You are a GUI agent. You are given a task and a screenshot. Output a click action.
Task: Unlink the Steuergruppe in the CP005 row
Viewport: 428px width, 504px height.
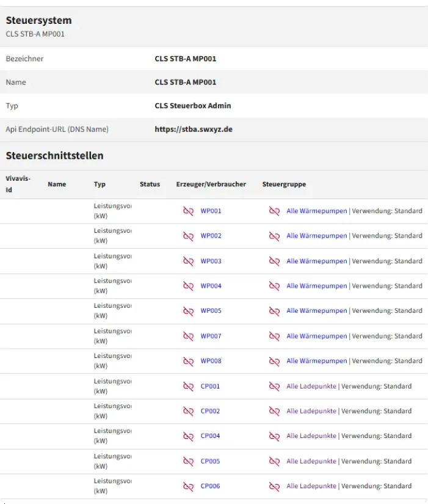click(x=274, y=461)
